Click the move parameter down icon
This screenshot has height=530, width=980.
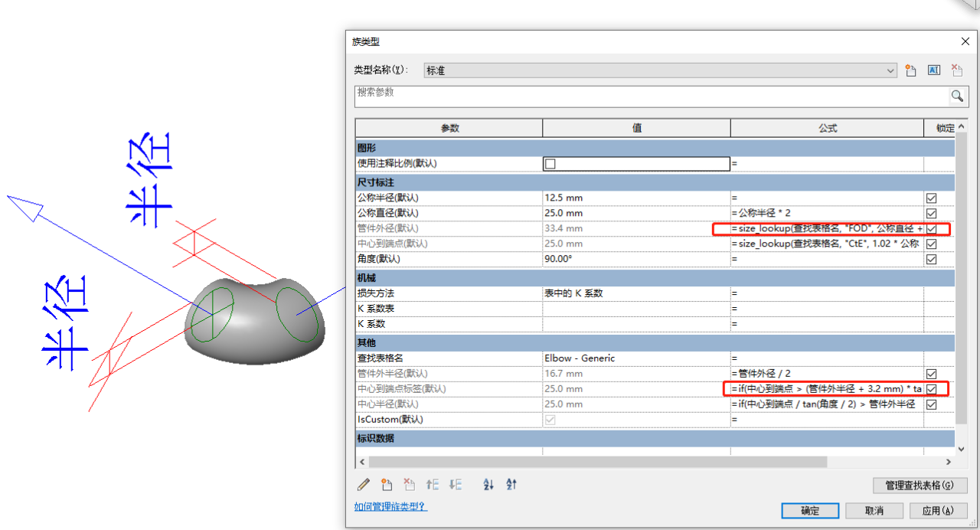coord(456,484)
